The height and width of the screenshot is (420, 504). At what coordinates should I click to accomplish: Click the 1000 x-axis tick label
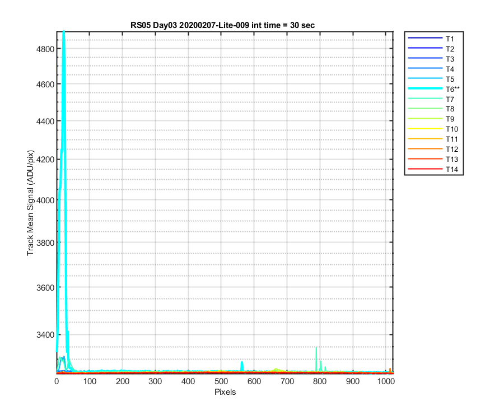(x=386, y=381)
